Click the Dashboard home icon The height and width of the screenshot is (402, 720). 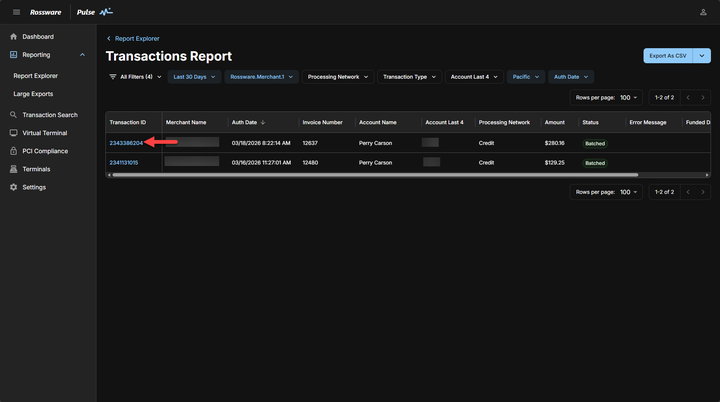(x=13, y=37)
